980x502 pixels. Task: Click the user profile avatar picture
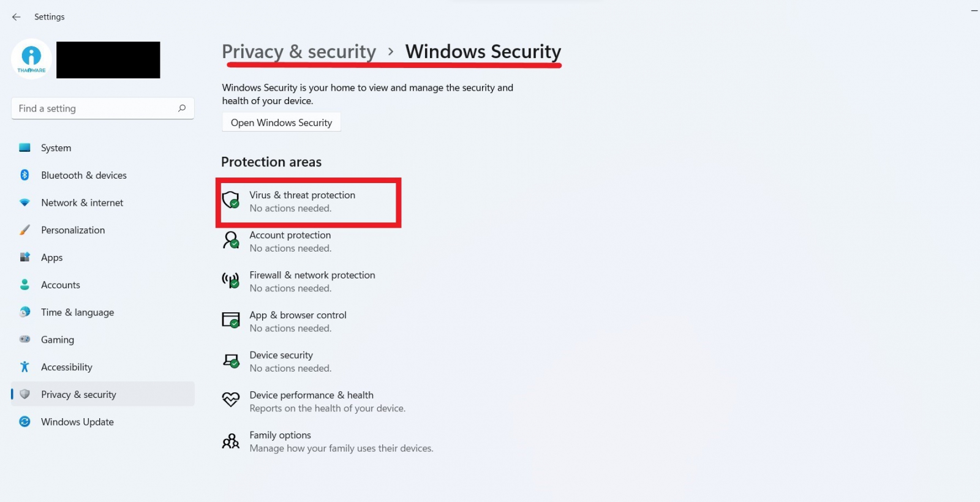click(31, 59)
